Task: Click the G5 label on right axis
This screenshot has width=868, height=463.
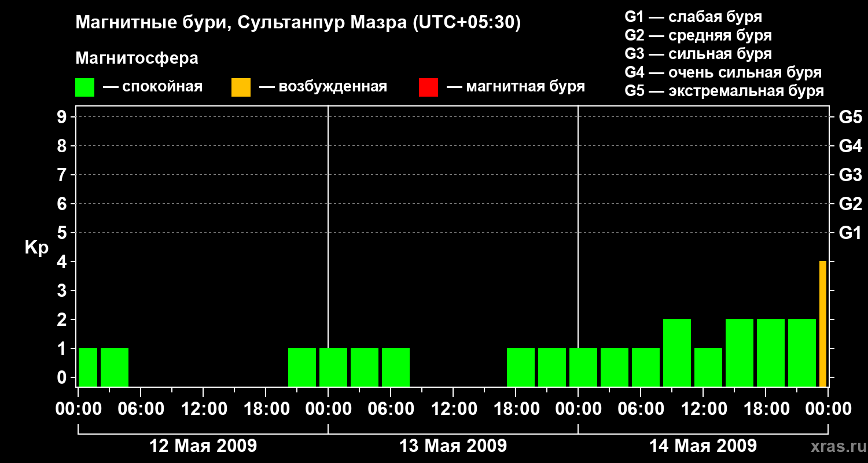Action: click(x=850, y=117)
